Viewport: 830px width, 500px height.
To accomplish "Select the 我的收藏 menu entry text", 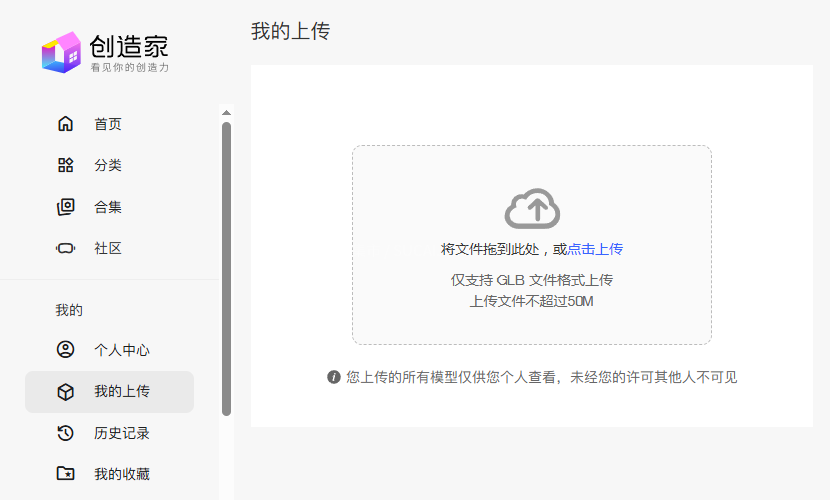I will (122, 474).
